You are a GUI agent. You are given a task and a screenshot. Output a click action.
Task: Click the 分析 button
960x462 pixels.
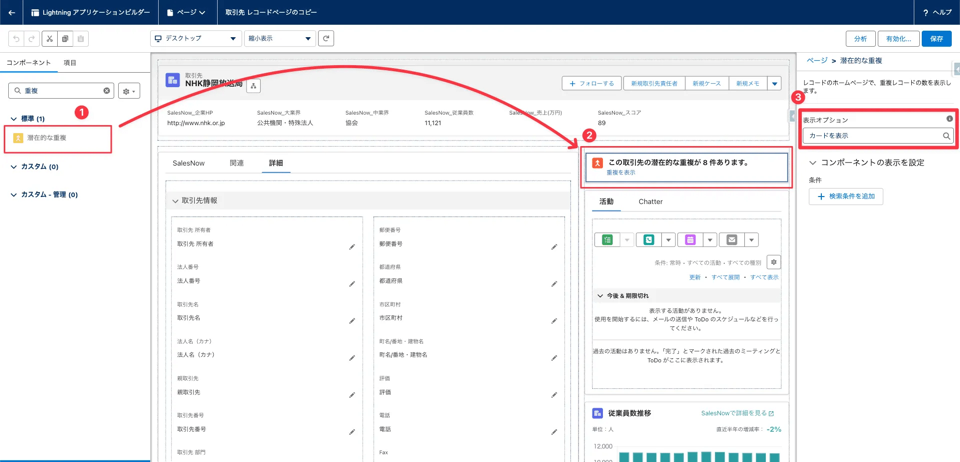pyautogui.click(x=860, y=39)
